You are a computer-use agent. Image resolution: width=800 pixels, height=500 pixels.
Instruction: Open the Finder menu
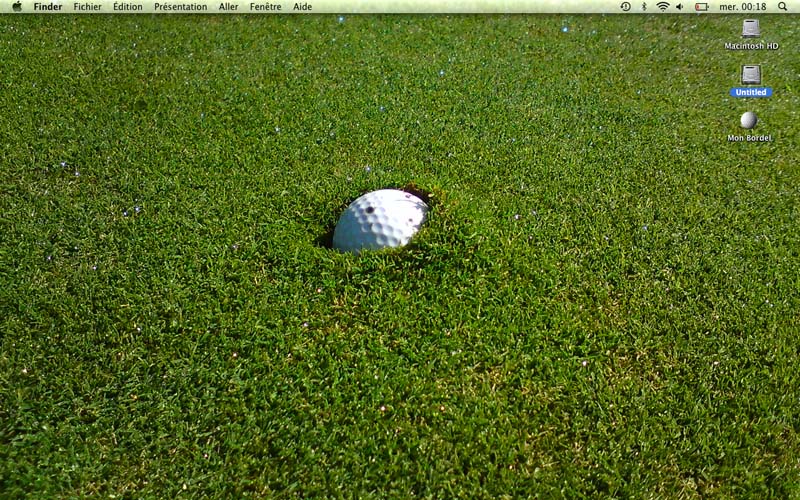click(x=48, y=7)
